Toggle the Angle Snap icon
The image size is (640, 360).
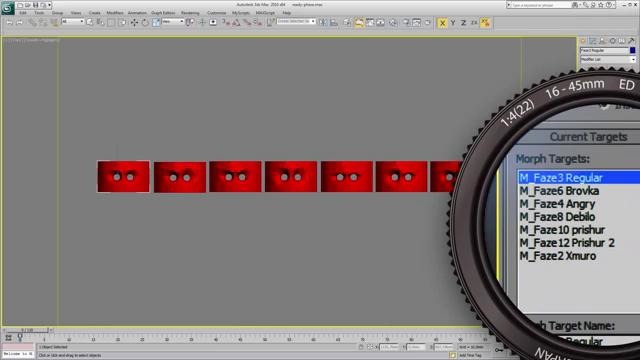(x=236, y=23)
